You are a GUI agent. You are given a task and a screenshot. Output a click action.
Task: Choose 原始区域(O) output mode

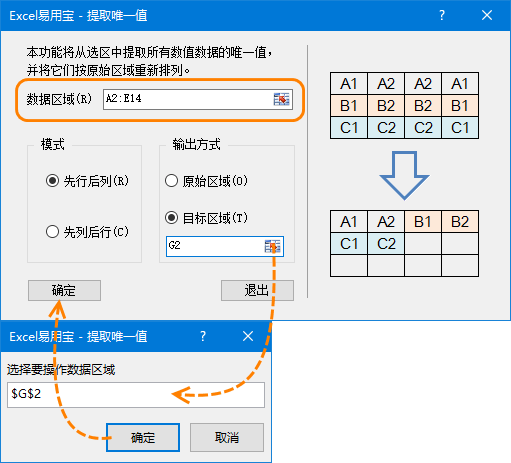pos(206,181)
